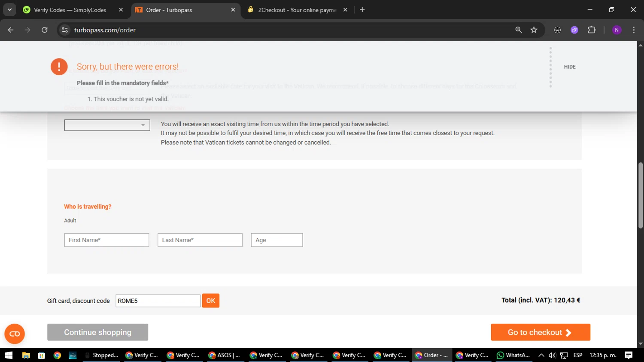Open the Extensions puzzle icon
This screenshot has width=644, height=362.
click(x=592, y=30)
